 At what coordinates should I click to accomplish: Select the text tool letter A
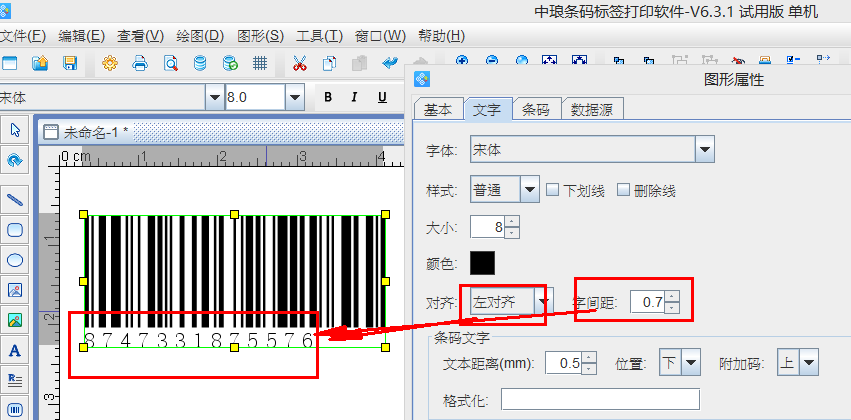[15, 351]
